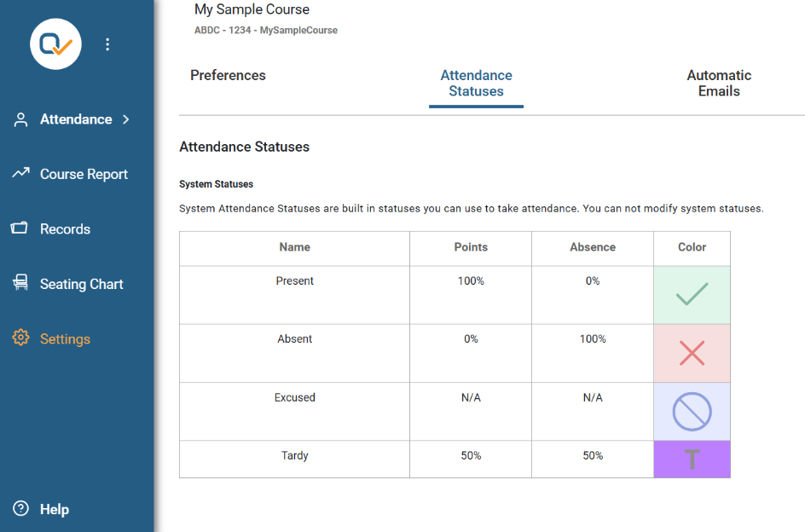Click the Name column header
This screenshot has height=532, width=805.
click(295, 247)
